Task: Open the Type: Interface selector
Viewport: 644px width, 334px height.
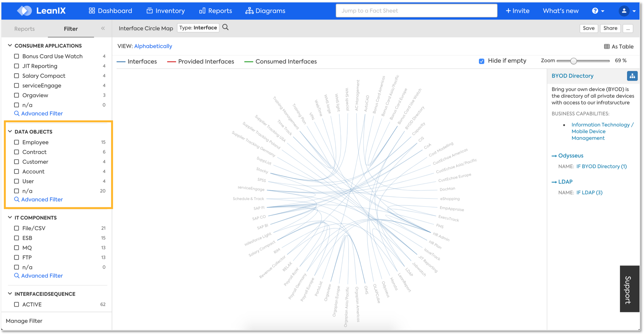Action: coord(198,28)
